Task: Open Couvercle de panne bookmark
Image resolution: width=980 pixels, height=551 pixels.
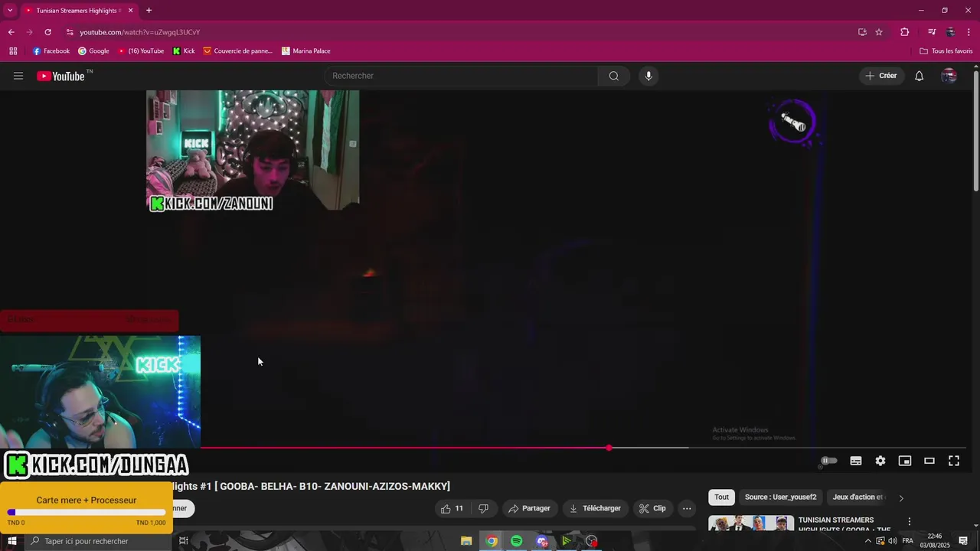Action: [x=237, y=51]
